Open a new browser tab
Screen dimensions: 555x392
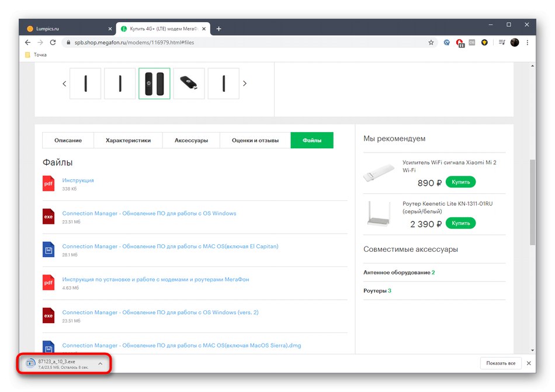(x=218, y=29)
